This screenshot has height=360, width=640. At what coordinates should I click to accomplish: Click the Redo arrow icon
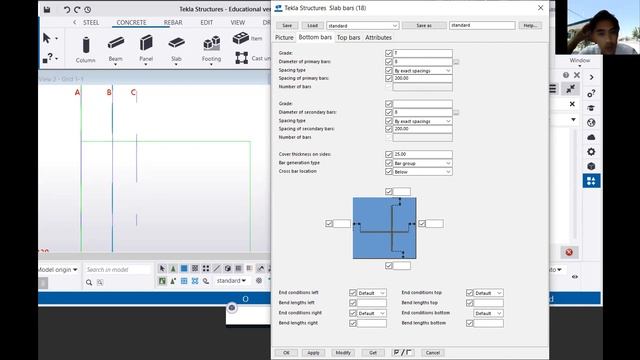[x=77, y=9]
